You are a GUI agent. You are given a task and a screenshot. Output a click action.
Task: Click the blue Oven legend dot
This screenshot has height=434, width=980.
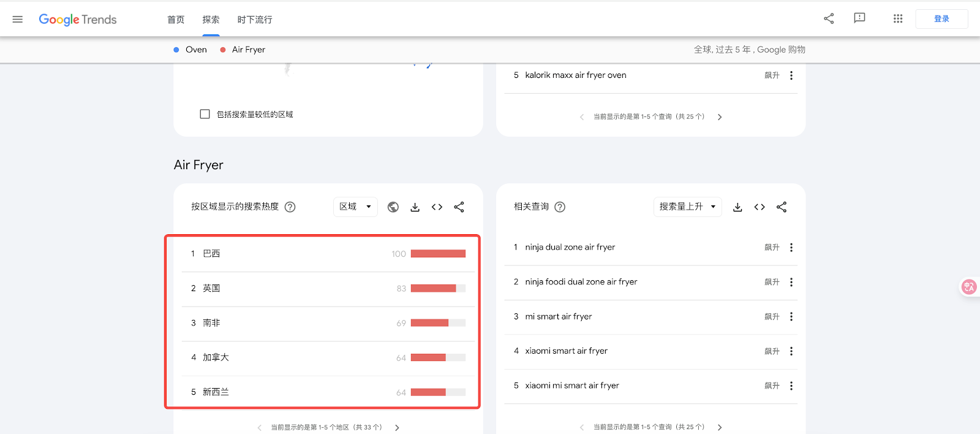pyautogui.click(x=176, y=50)
